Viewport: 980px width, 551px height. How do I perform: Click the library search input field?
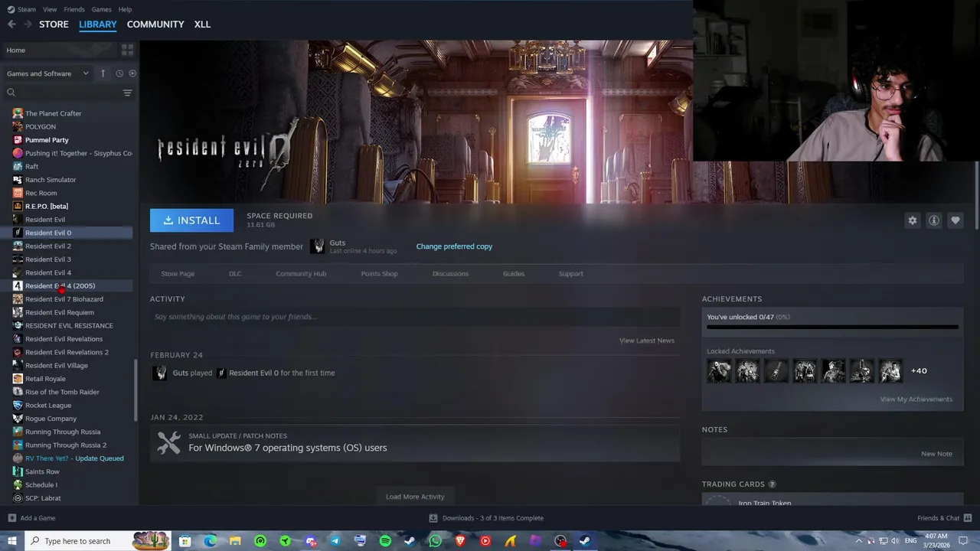tap(69, 93)
